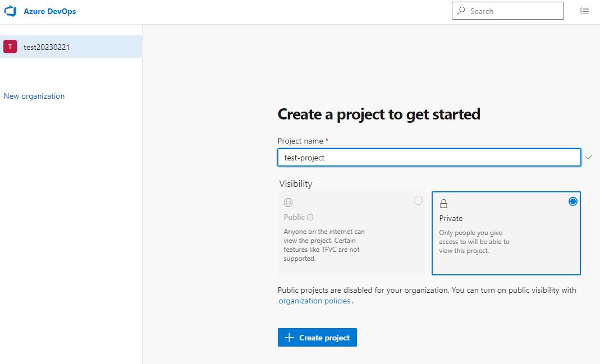
Task: Click the green checkmark beside project name
Action: (589, 157)
